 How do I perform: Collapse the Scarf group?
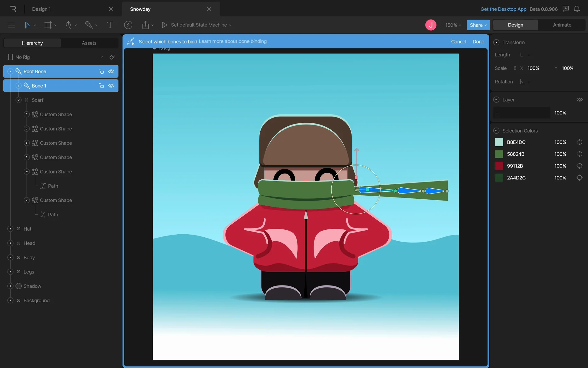pos(19,100)
